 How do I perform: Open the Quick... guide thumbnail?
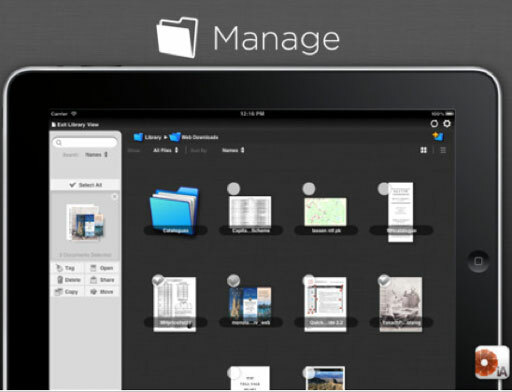tap(325, 304)
